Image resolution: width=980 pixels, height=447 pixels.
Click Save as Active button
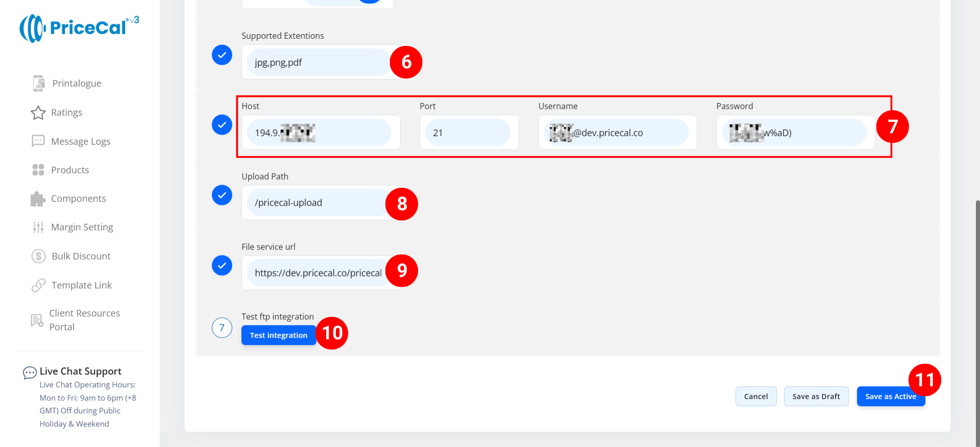point(890,396)
